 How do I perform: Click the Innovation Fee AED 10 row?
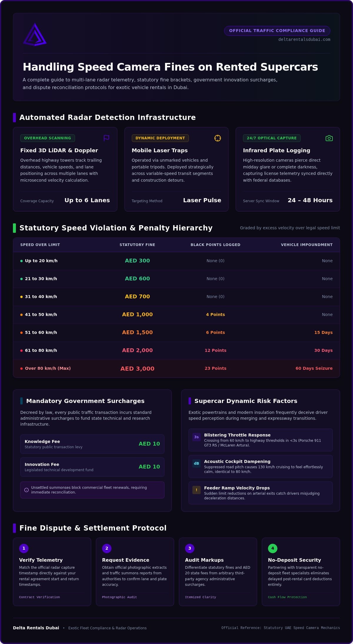point(92,467)
